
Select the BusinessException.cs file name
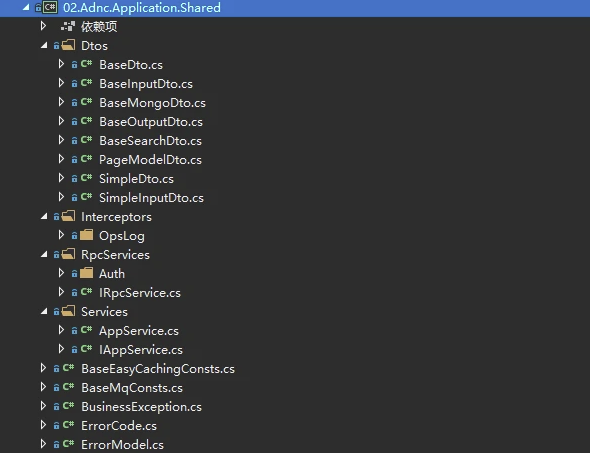[x=141, y=407]
